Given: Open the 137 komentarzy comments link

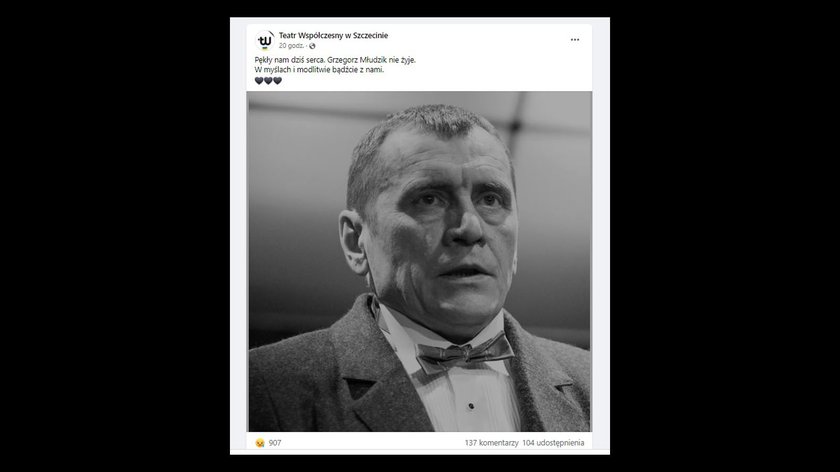Looking at the screenshot, I should (x=491, y=443).
